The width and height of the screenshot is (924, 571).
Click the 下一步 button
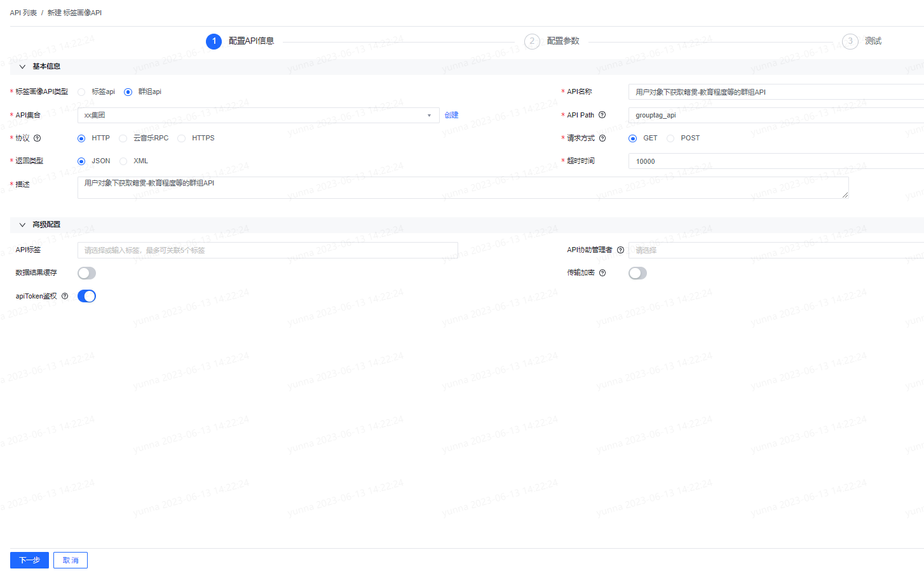29,560
